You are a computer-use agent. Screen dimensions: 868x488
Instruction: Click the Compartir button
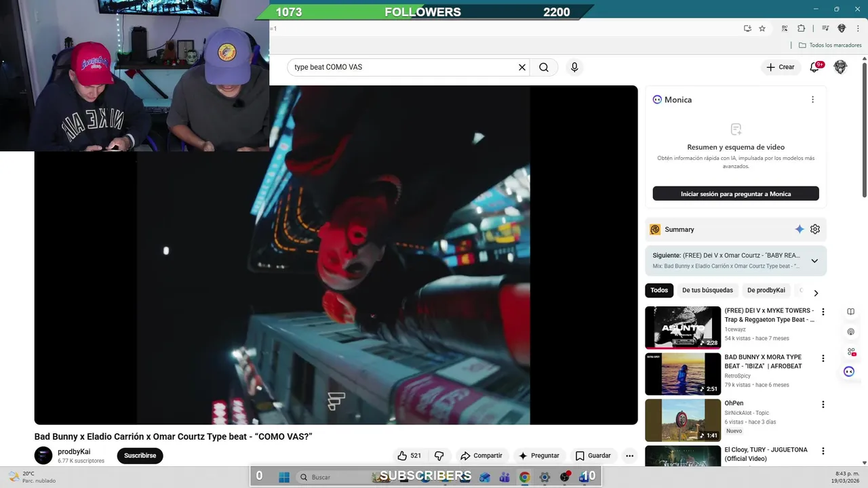(x=481, y=455)
